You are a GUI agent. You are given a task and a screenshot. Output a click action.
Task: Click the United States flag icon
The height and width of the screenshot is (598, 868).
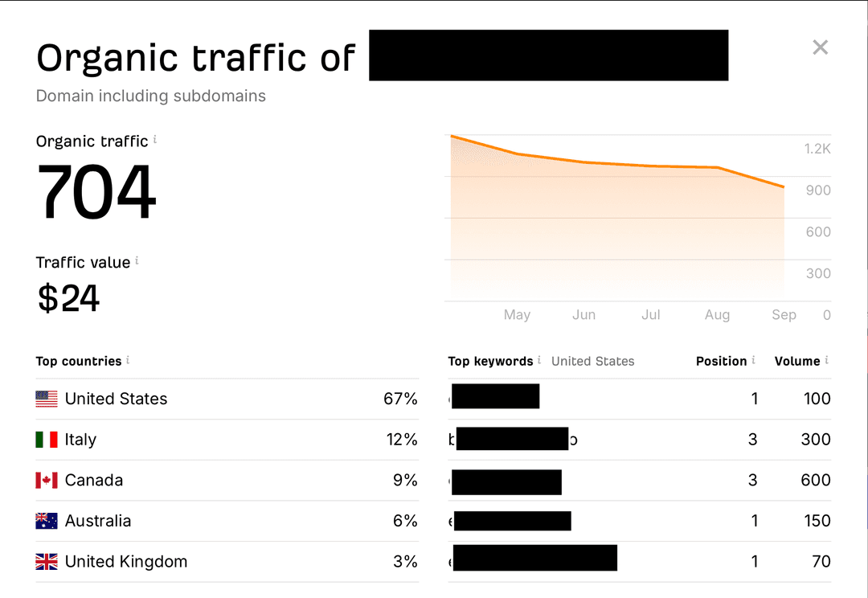click(47, 399)
